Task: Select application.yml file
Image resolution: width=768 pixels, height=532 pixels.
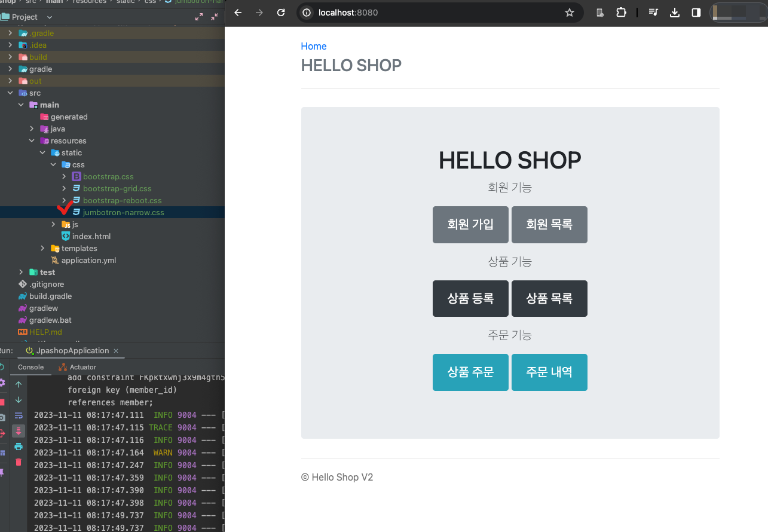Action: pos(88,260)
